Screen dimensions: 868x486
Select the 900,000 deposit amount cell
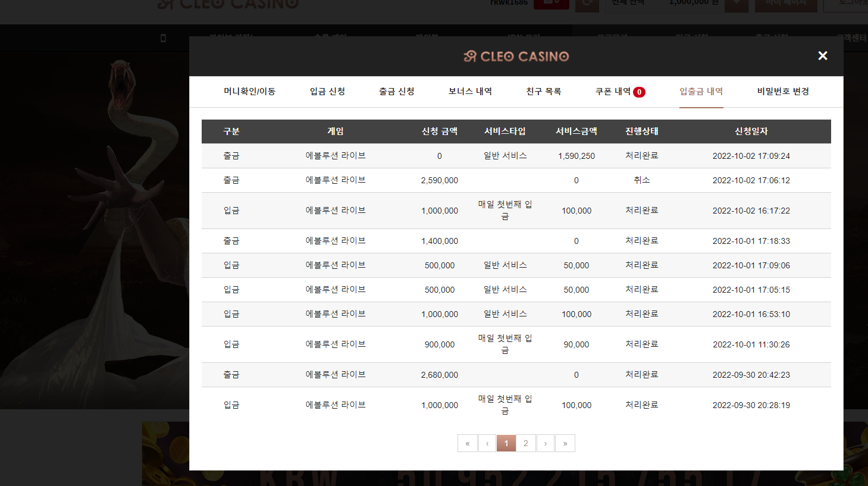tap(440, 344)
